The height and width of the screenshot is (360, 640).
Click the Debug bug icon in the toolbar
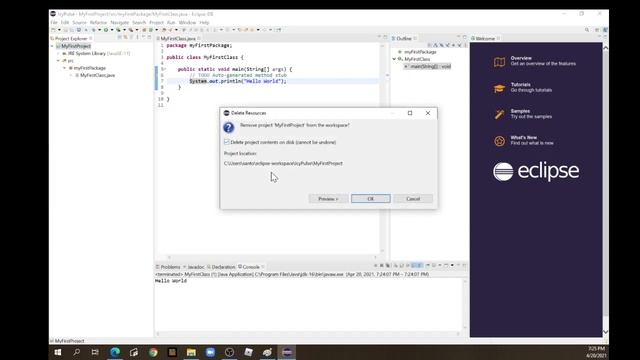pyautogui.click(x=93, y=30)
